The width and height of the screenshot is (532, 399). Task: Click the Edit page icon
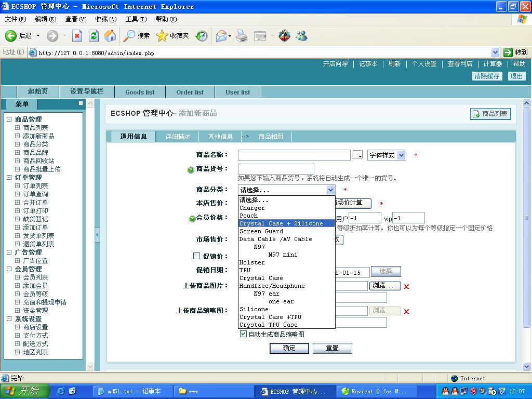(260, 36)
